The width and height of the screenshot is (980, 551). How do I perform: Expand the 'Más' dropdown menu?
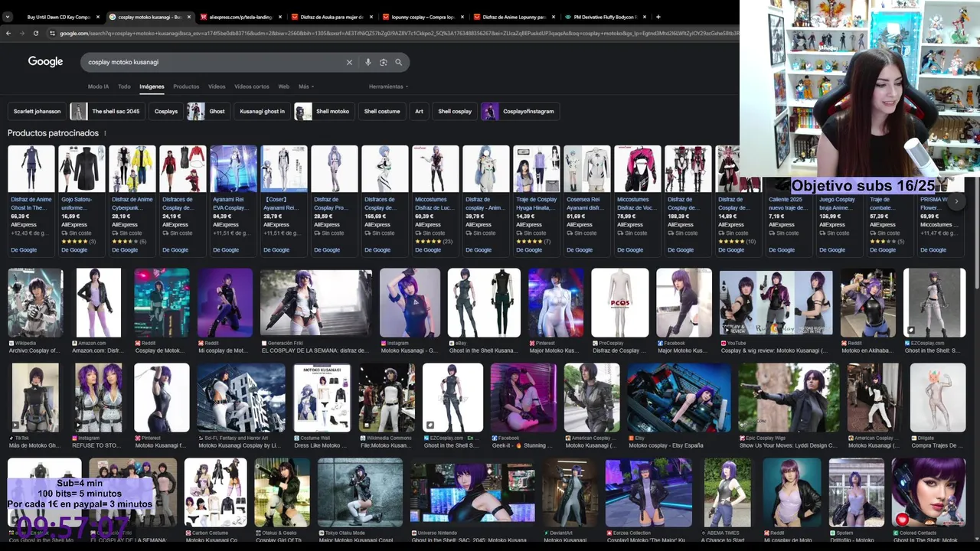[306, 86]
